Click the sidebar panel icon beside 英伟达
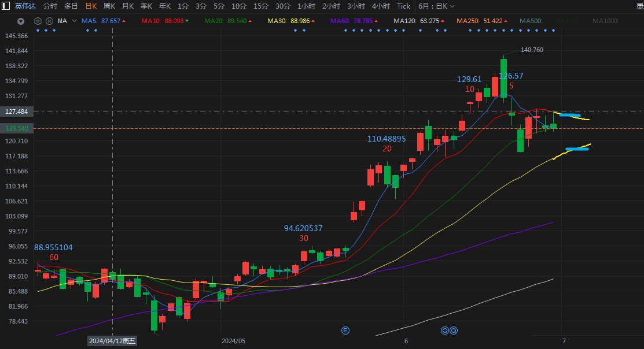 pos(6,6)
